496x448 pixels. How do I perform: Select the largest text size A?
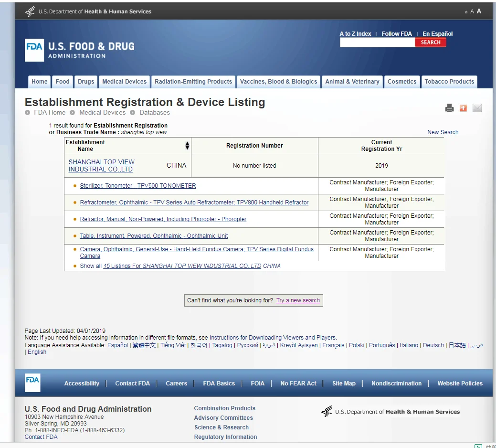click(479, 11)
